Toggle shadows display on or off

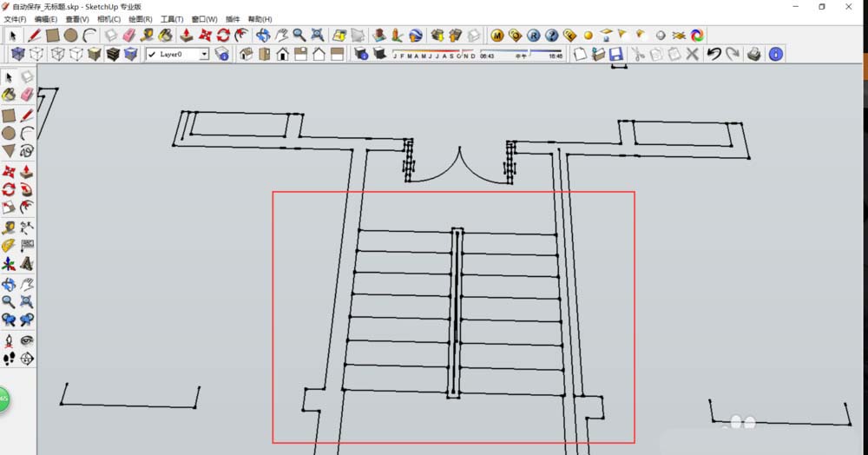click(379, 54)
